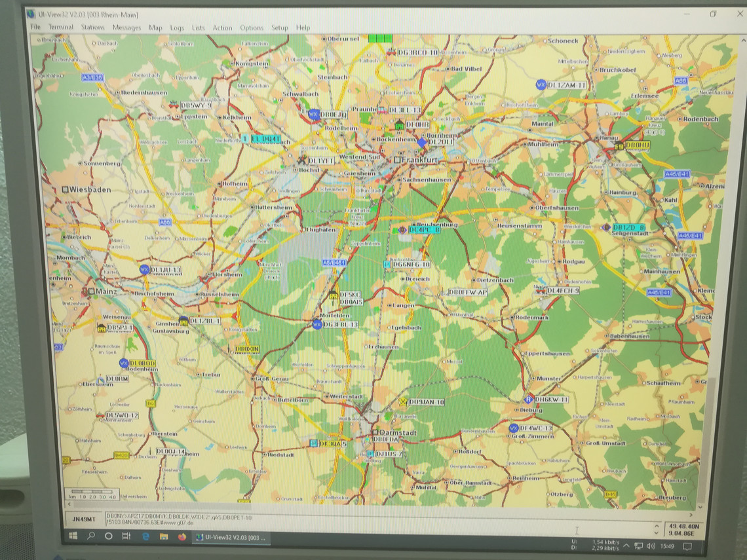Select the DF4WC-13 weather station icon
Screen dimensions: 747x560
click(513, 428)
